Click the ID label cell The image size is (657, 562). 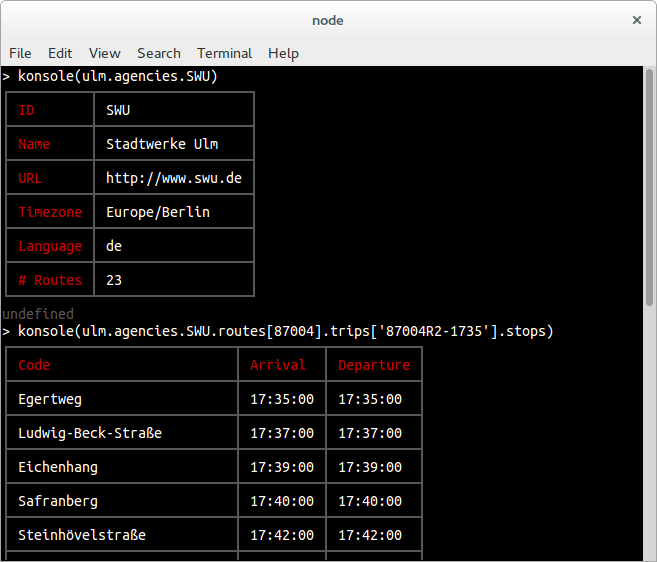50,110
